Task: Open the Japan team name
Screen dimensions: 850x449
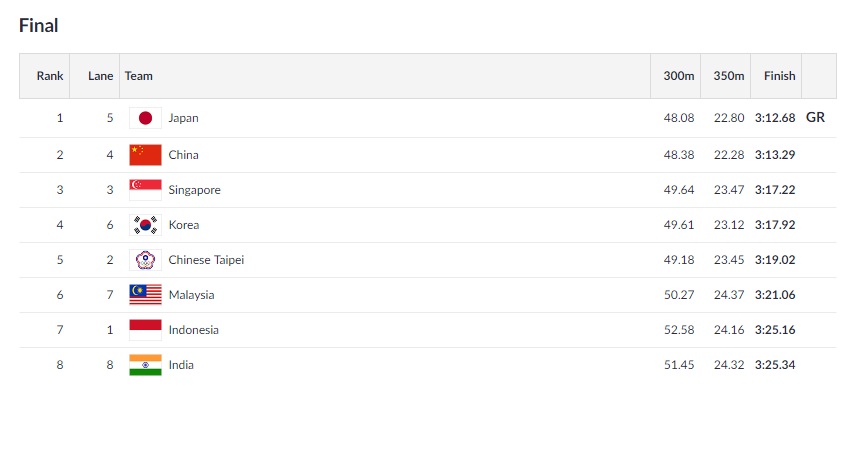Action: [183, 118]
